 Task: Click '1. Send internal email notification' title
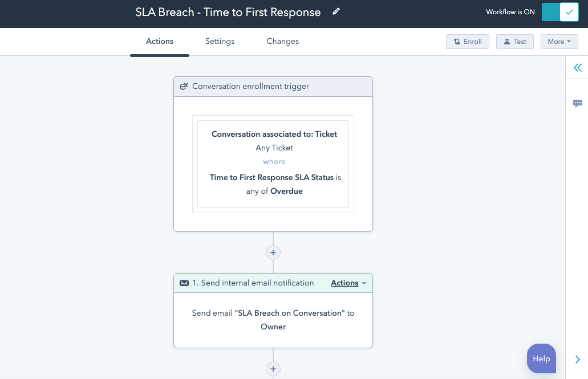pos(253,283)
